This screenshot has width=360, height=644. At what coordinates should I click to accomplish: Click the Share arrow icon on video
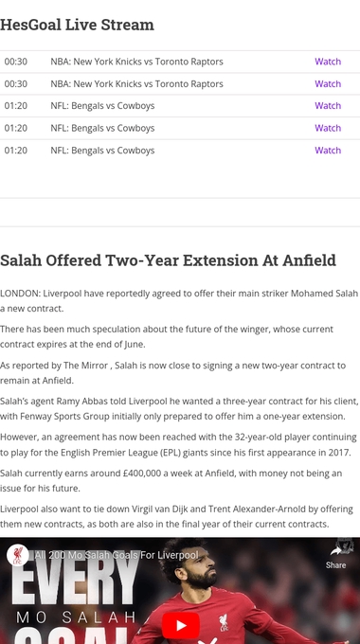click(335, 551)
